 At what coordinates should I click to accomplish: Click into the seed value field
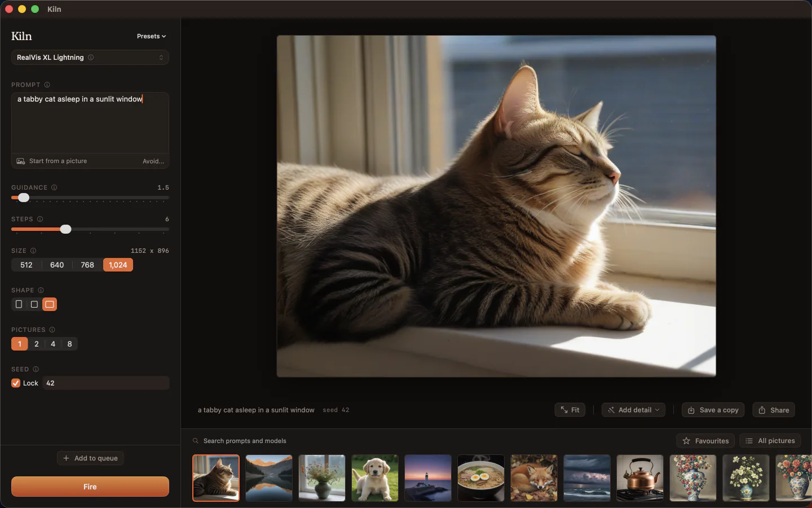pos(106,383)
